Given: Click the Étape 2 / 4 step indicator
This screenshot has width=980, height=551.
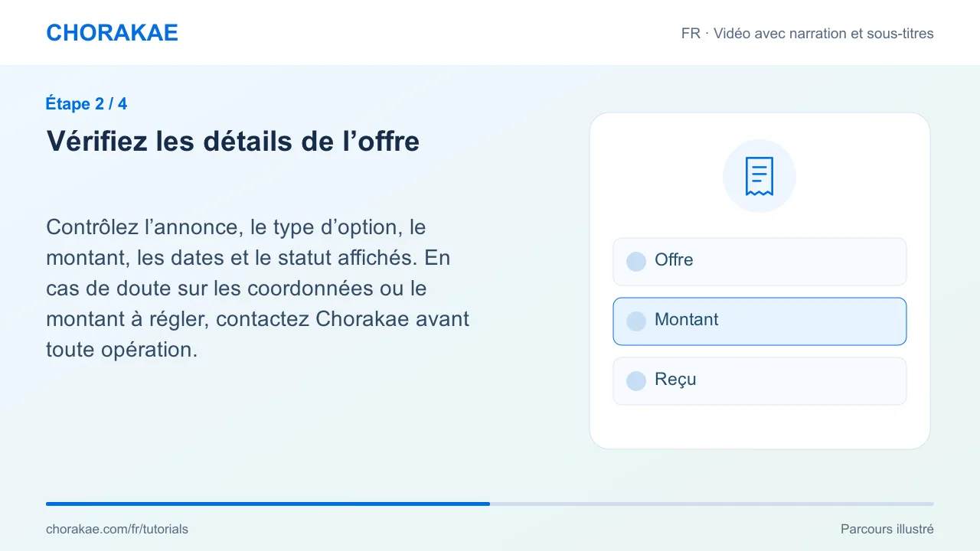Looking at the screenshot, I should pyautogui.click(x=87, y=104).
